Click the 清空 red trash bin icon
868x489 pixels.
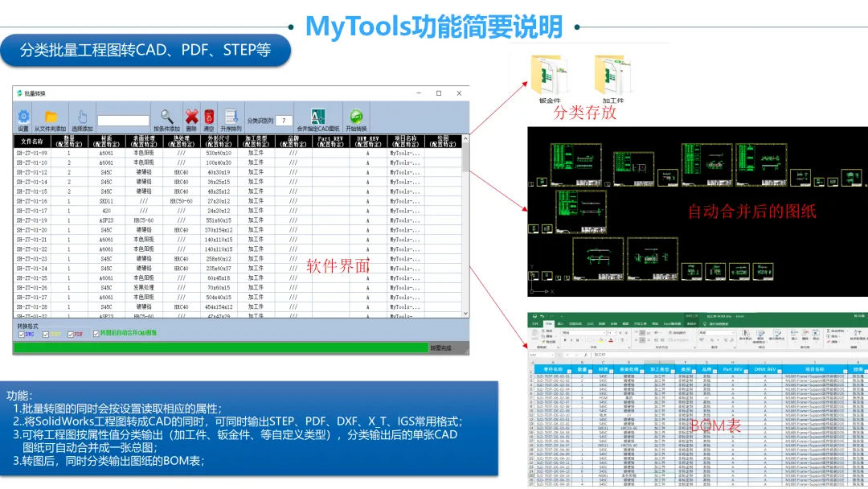209,117
